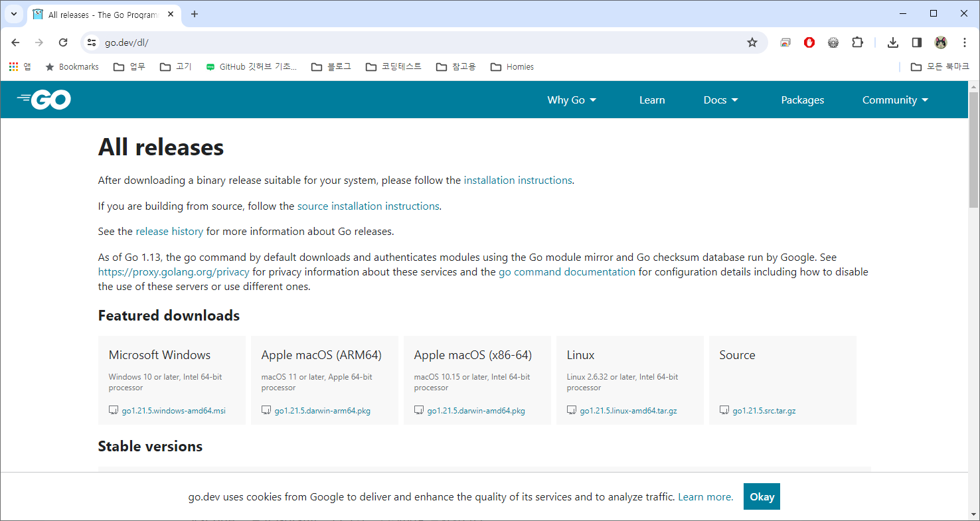The image size is (980, 521).
Task: Open the profile avatar menu
Action: [941, 42]
